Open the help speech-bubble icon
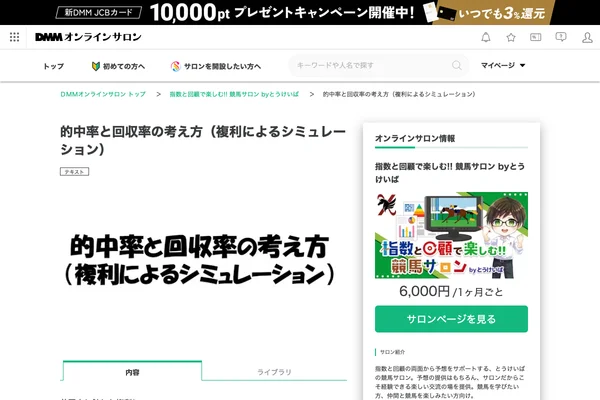600x400 pixels. point(561,37)
